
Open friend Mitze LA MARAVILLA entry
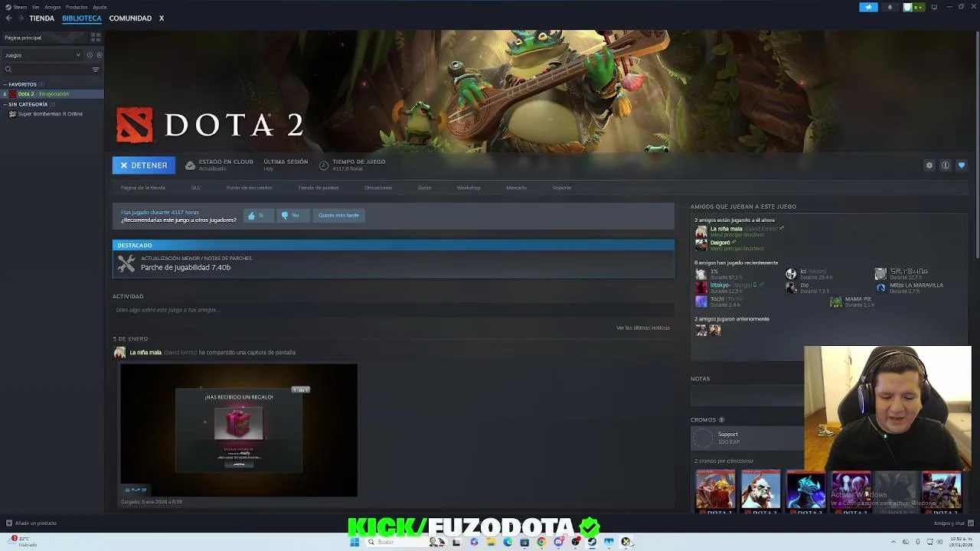pos(910,288)
